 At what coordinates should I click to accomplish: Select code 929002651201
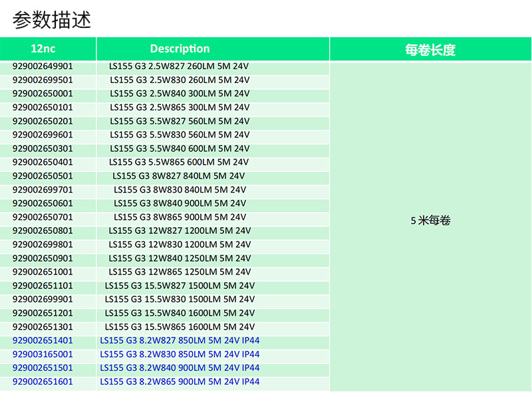tap(43, 313)
